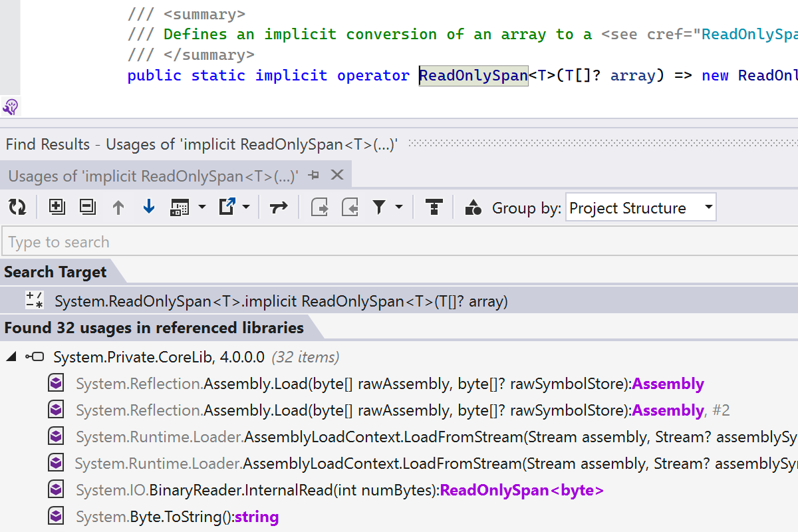This screenshot has width=798, height=532.
Task: Close the usages results tab
Action: point(337,176)
